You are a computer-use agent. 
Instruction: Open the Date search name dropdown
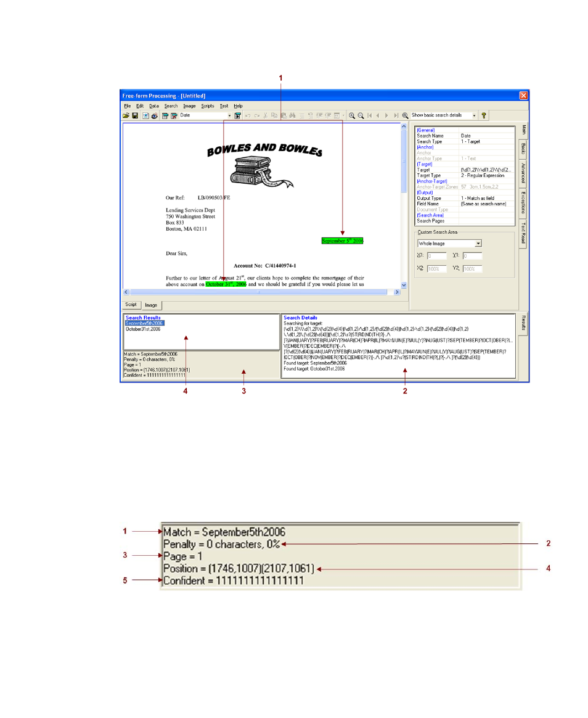pyautogui.click(x=229, y=116)
